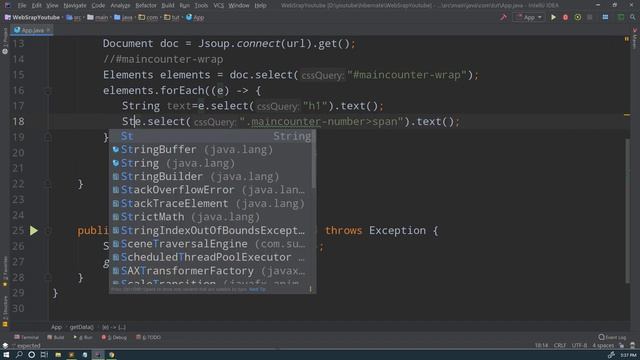Open the Refactor menu

pos(146,6)
